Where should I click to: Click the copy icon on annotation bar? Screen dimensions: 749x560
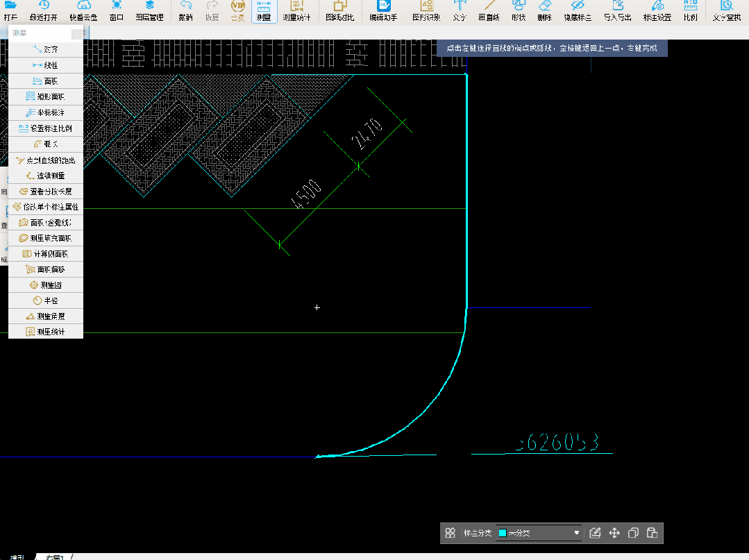tap(633, 533)
